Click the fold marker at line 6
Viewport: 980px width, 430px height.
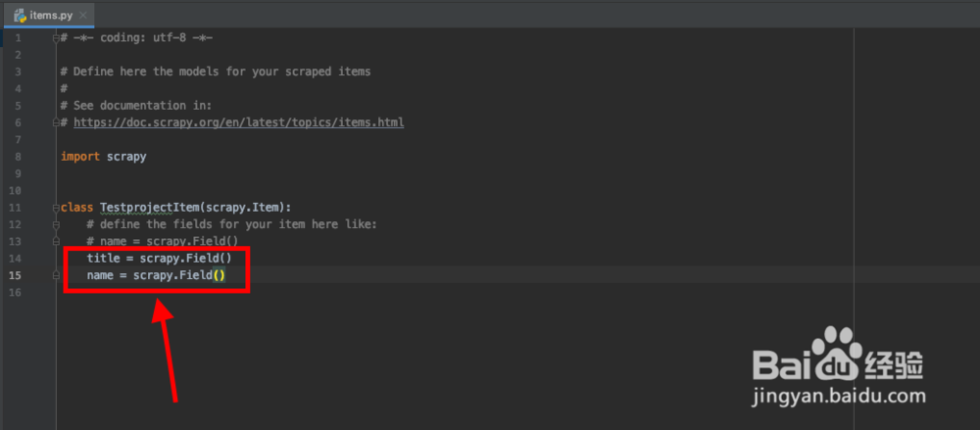coord(56,122)
